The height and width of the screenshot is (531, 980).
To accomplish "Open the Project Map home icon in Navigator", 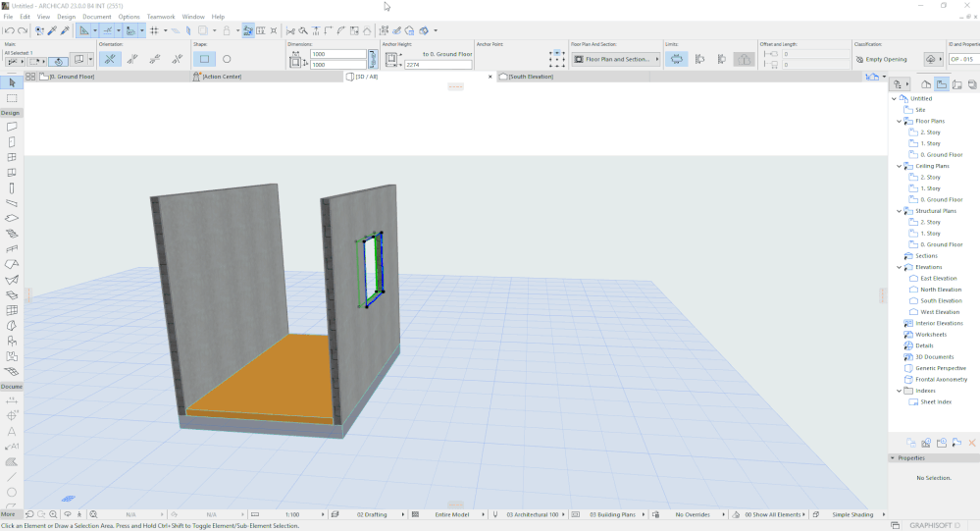I will [x=926, y=84].
